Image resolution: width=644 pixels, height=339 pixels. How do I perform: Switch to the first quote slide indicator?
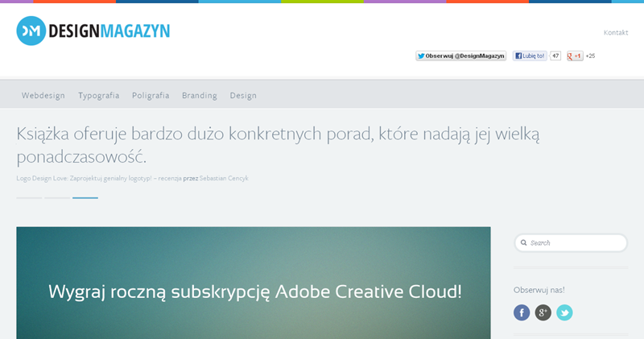[29, 197]
